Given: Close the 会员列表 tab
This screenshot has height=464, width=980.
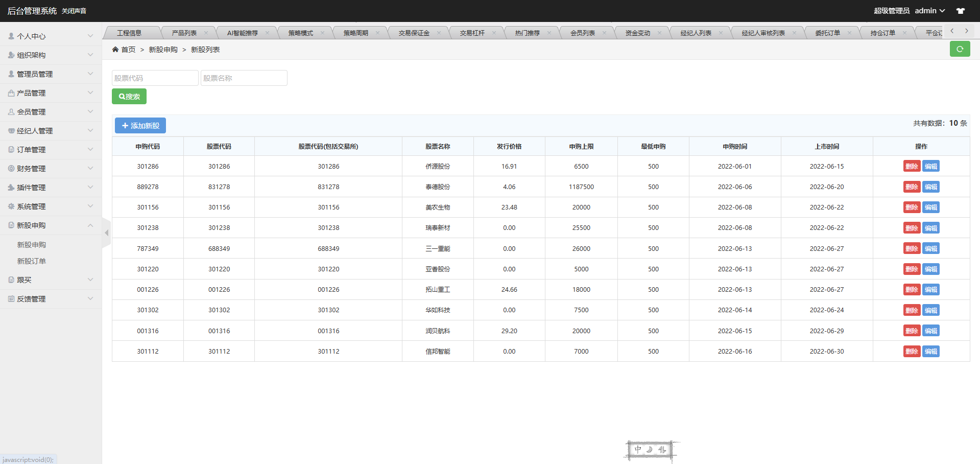Looking at the screenshot, I should (x=605, y=33).
